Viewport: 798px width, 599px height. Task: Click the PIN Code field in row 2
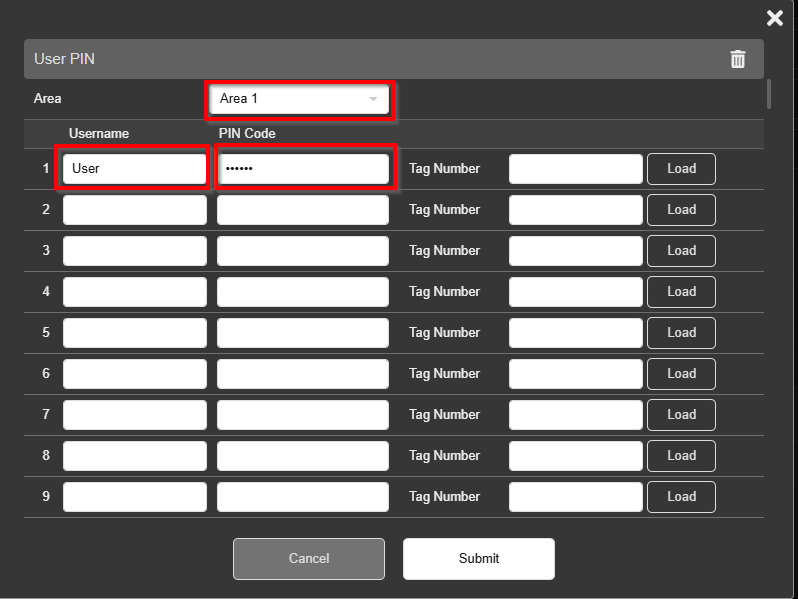click(x=303, y=210)
